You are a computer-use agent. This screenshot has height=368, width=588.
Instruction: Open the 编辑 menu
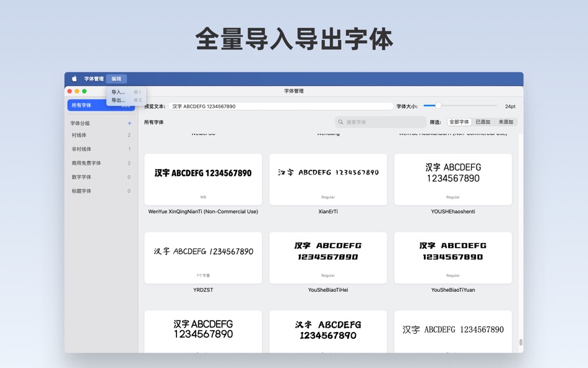(x=116, y=79)
